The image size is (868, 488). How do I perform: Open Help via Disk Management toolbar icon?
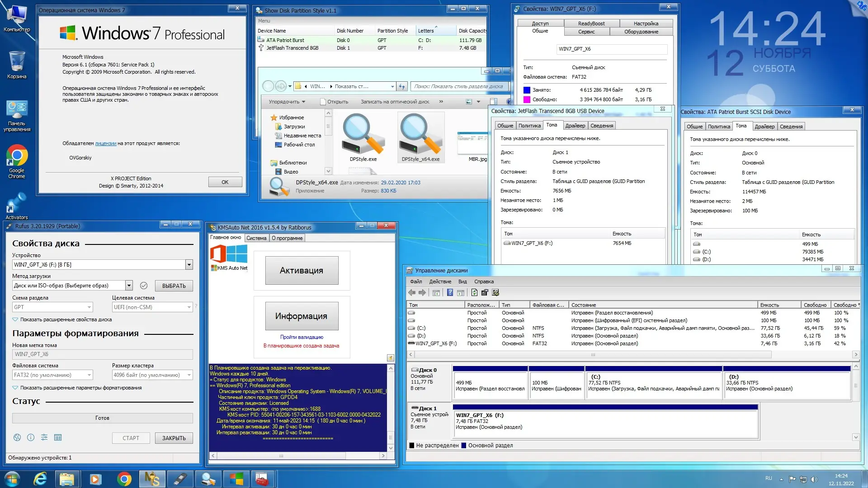click(450, 293)
